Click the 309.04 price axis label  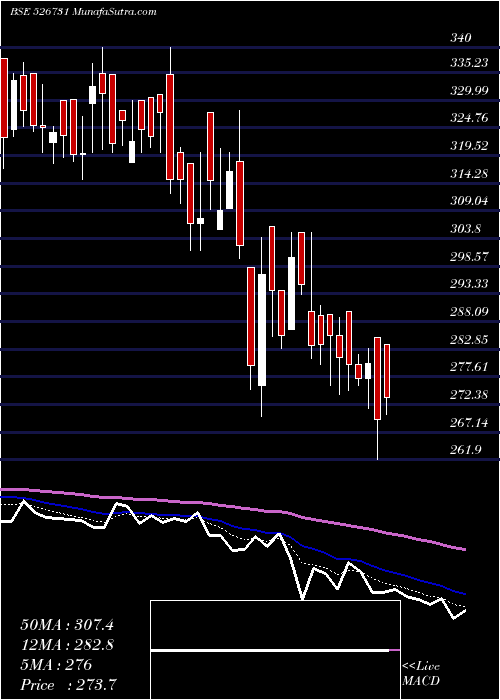(469, 201)
